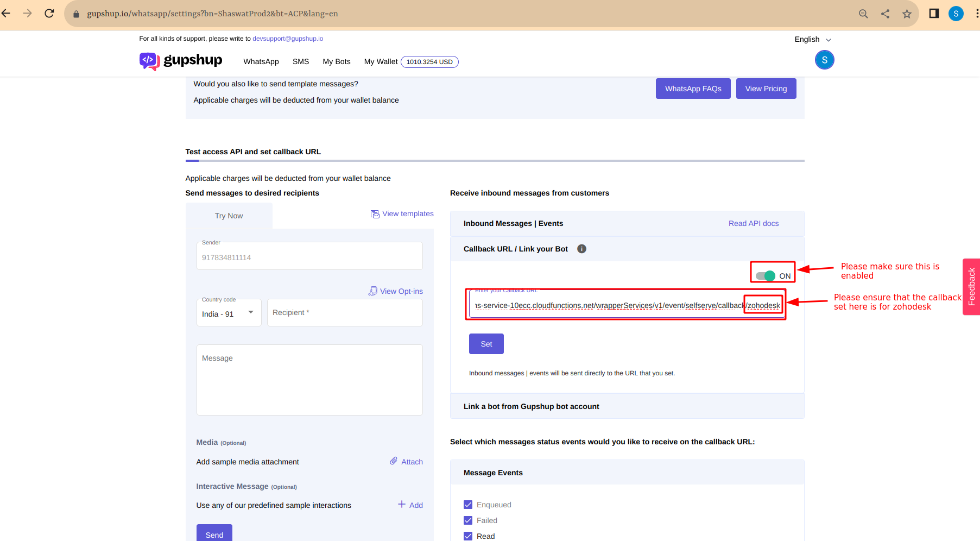980x541 pixels.
Task: Click the browser back arrow
Action: tap(6, 14)
